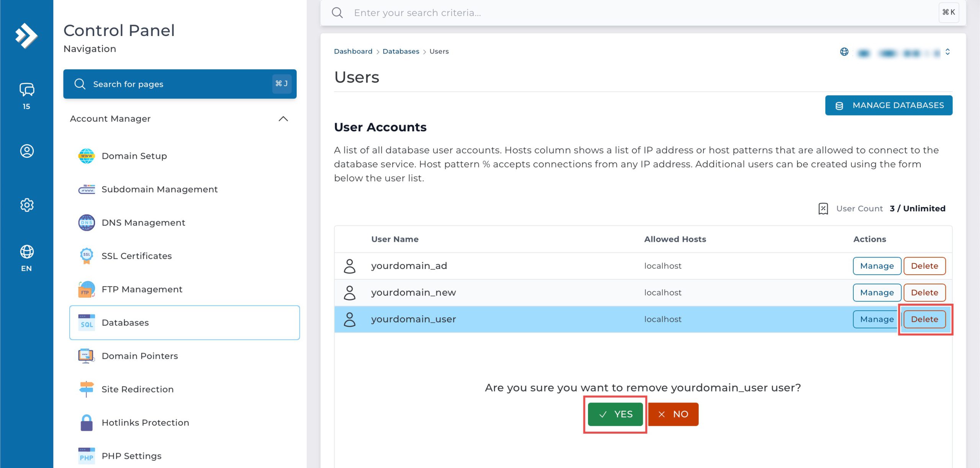Click the FTP Management icon
Screen dimensions: 980x468
point(87,289)
